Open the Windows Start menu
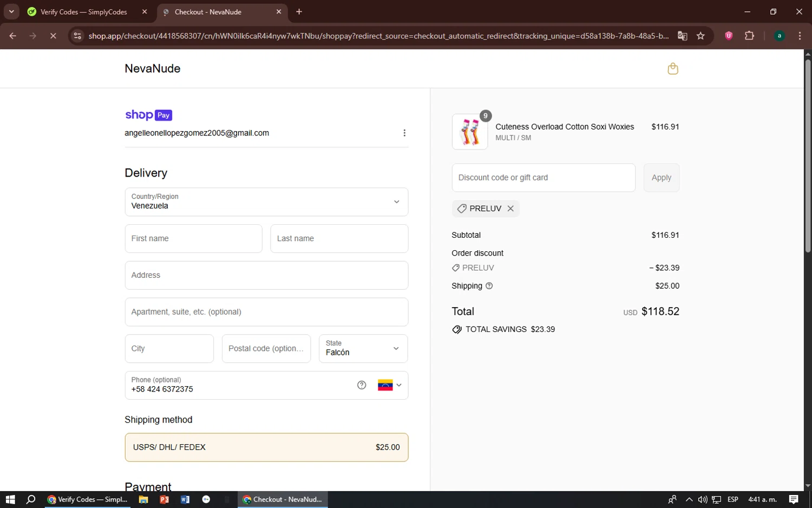Image resolution: width=812 pixels, height=508 pixels. point(10,499)
